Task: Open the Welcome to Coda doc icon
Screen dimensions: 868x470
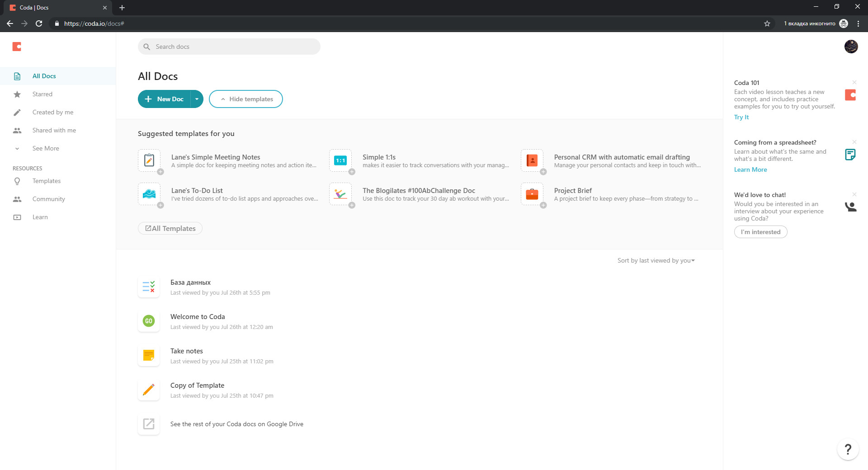Action: (x=149, y=321)
